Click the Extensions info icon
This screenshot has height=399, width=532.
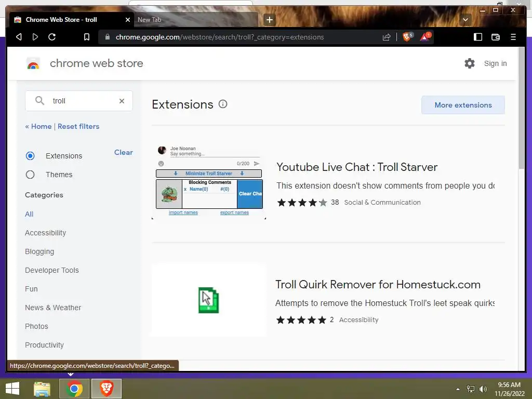point(222,104)
